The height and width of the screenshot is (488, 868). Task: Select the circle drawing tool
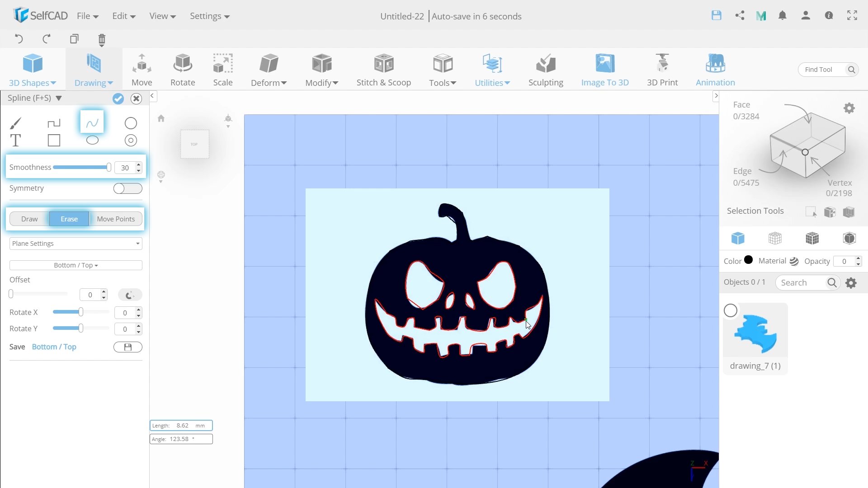pos(131,123)
